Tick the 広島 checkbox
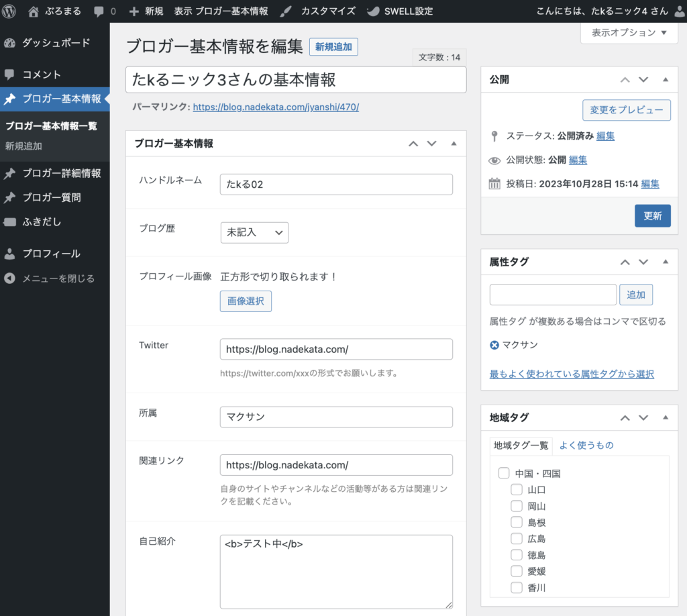This screenshot has height=616, width=687. click(517, 539)
